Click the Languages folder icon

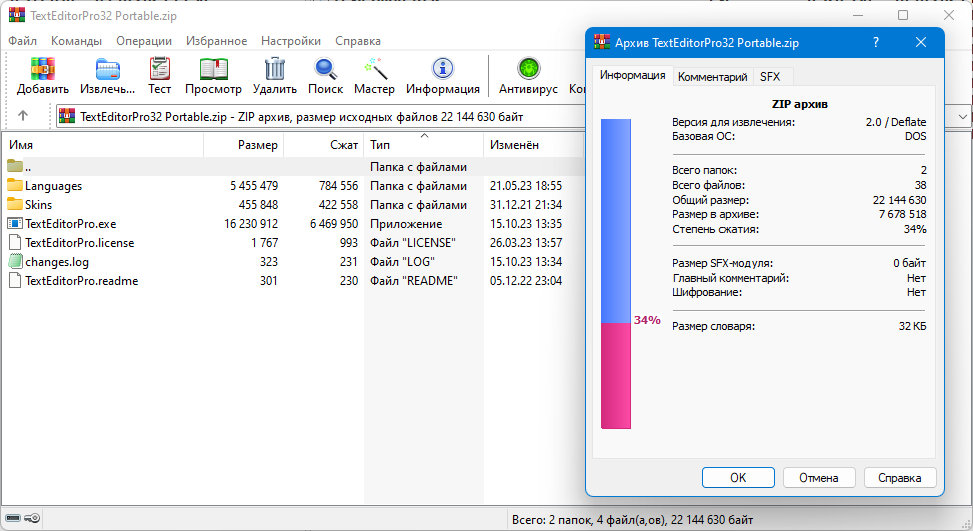[15, 185]
